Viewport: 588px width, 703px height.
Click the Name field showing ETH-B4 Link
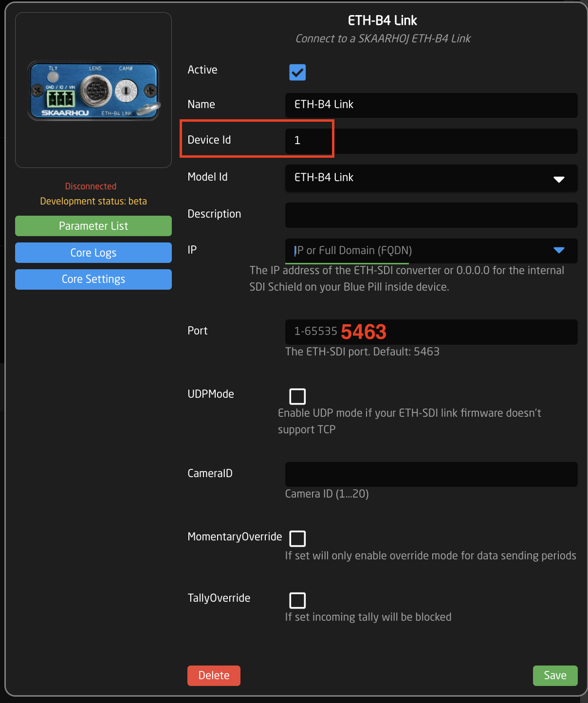pyautogui.click(x=431, y=105)
